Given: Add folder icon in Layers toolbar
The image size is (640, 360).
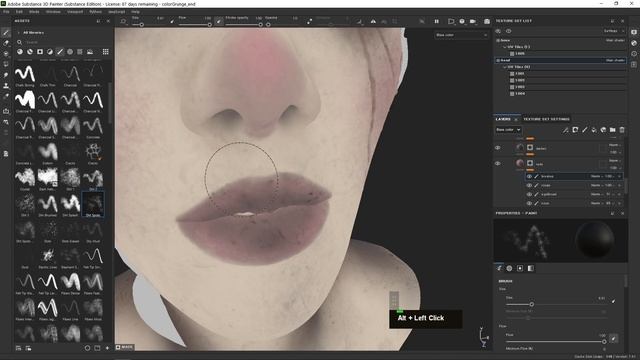Looking at the screenshot, I should tap(613, 130).
